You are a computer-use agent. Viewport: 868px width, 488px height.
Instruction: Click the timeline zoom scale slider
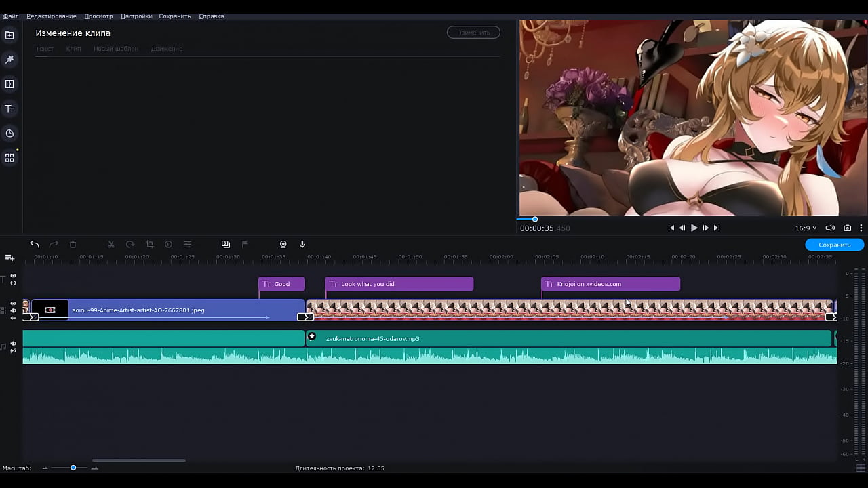pyautogui.click(x=73, y=468)
